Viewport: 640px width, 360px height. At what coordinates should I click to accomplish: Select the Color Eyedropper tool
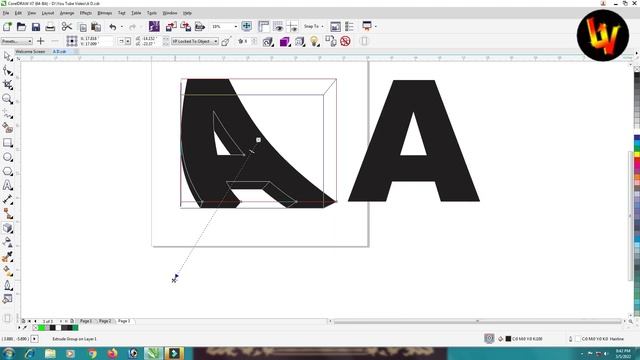[7, 257]
